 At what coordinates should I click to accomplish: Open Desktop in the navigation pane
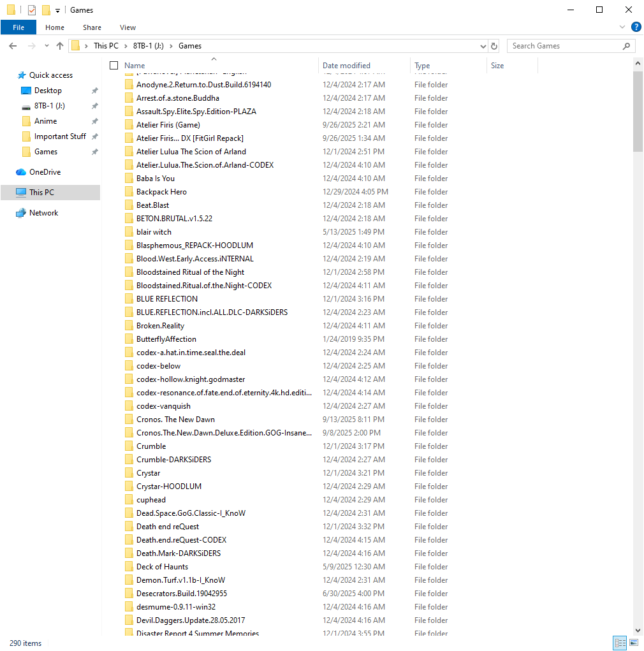coord(48,91)
